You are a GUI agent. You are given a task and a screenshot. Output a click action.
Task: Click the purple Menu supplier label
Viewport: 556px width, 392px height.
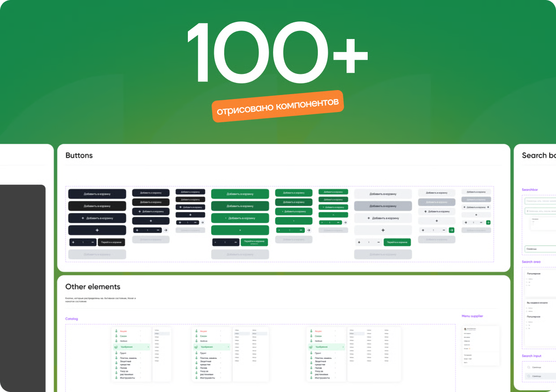[x=473, y=316]
